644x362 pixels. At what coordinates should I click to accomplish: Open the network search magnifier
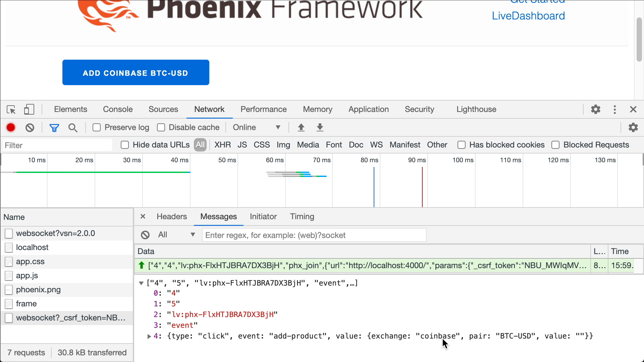coord(73,128)
